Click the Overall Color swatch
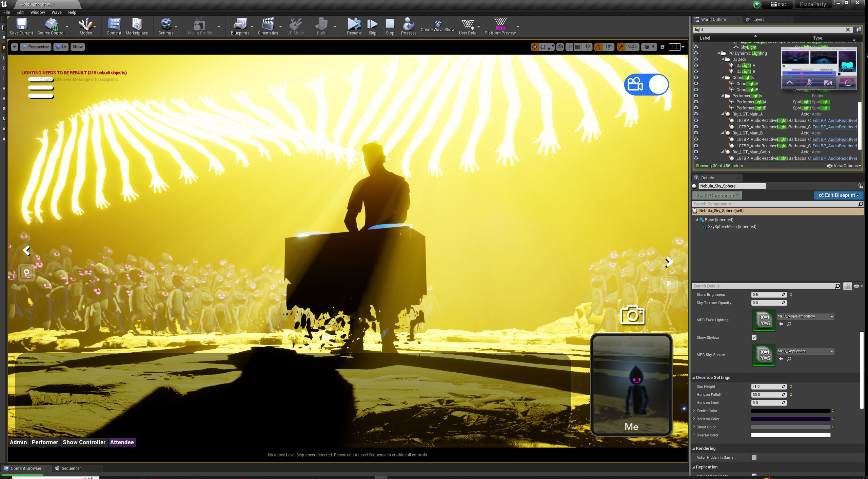Viewport: 868px width, 479px height. [x=791, y=435]
